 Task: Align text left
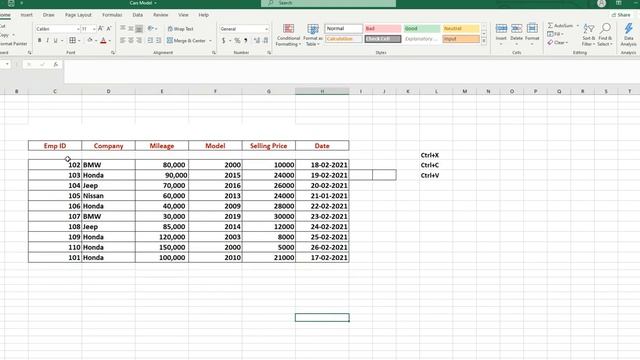coord(123,40)
